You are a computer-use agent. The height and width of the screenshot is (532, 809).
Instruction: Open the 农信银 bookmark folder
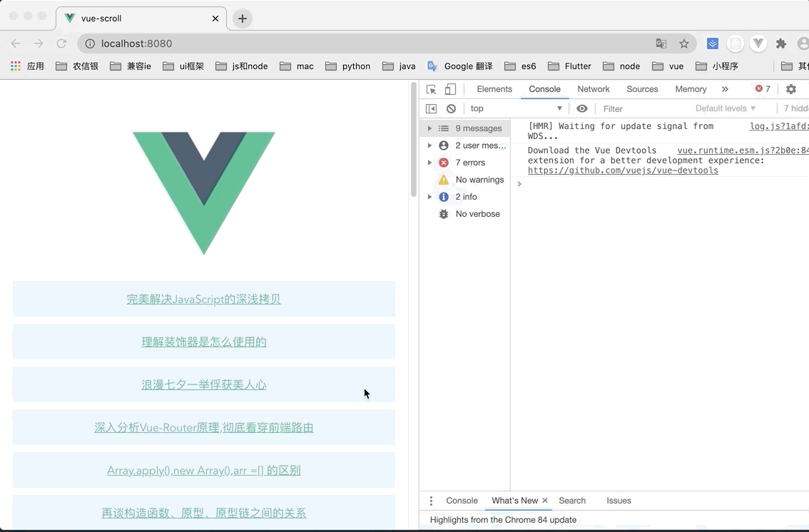[x=77, y=66]
